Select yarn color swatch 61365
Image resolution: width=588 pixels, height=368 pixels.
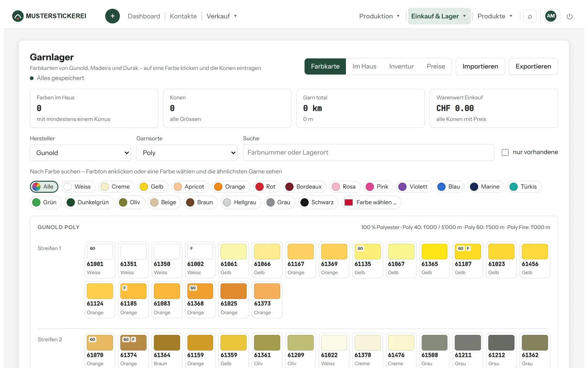(x=434, y=260)
